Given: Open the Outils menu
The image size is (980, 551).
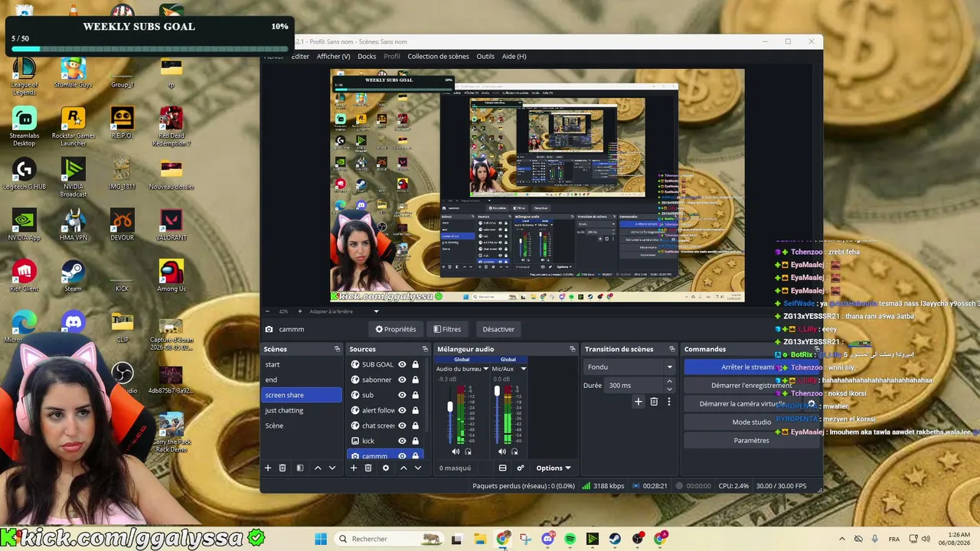Looking at the screenshot, I should 485,56.
